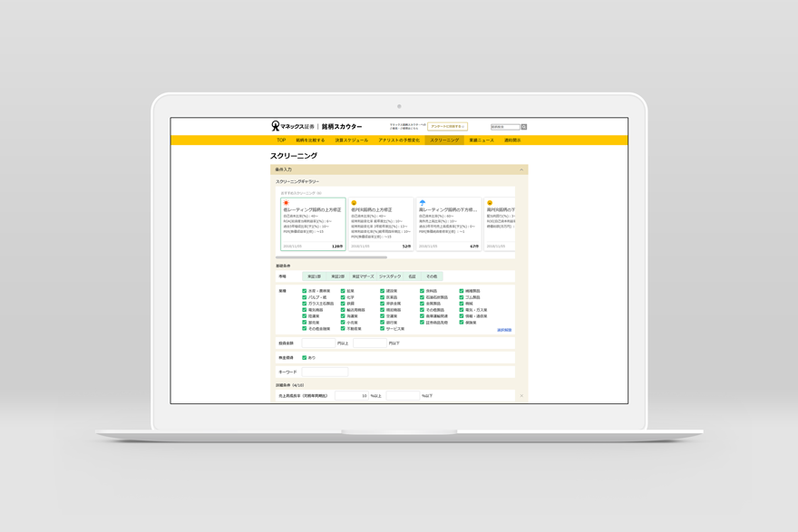Uncheck the 水産・農林業 industry checkbox
Image resolution: width=798 pixels, height=532 pixels.
pos(304,291)
